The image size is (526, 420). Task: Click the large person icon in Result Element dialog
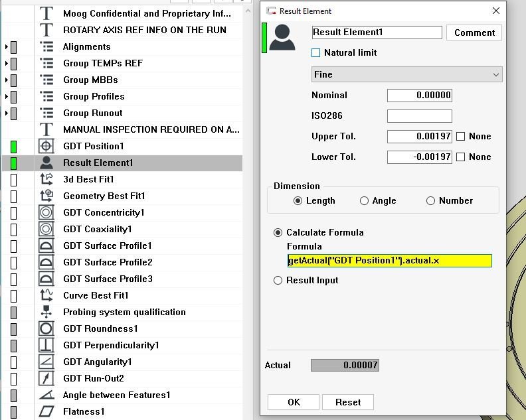pyautogui.click(x=282, y=37)
